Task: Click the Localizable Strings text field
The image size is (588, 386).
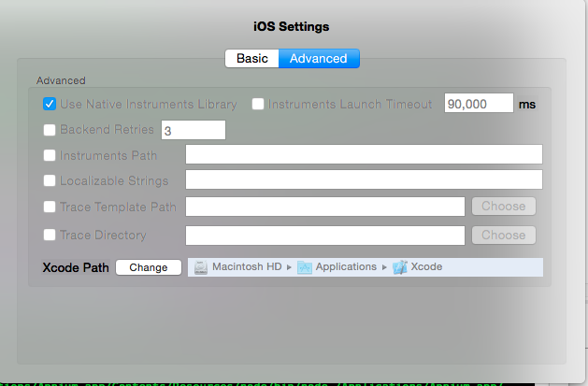Action: 364,179
